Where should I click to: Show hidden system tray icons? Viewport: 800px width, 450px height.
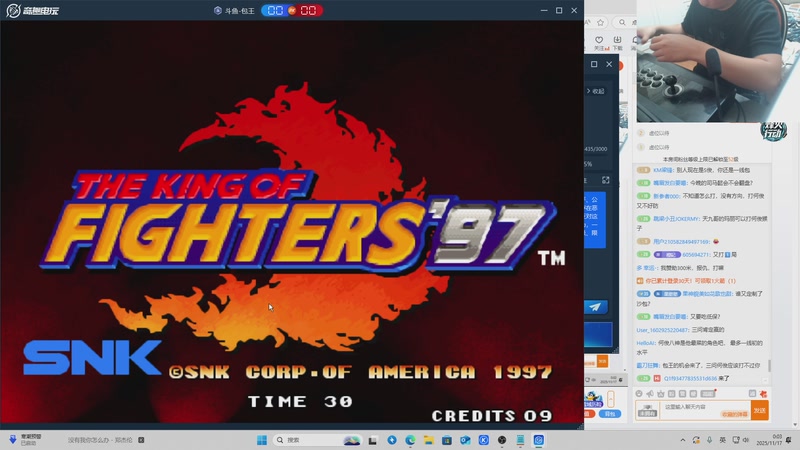pyautogui.click(x=683, y=440)
